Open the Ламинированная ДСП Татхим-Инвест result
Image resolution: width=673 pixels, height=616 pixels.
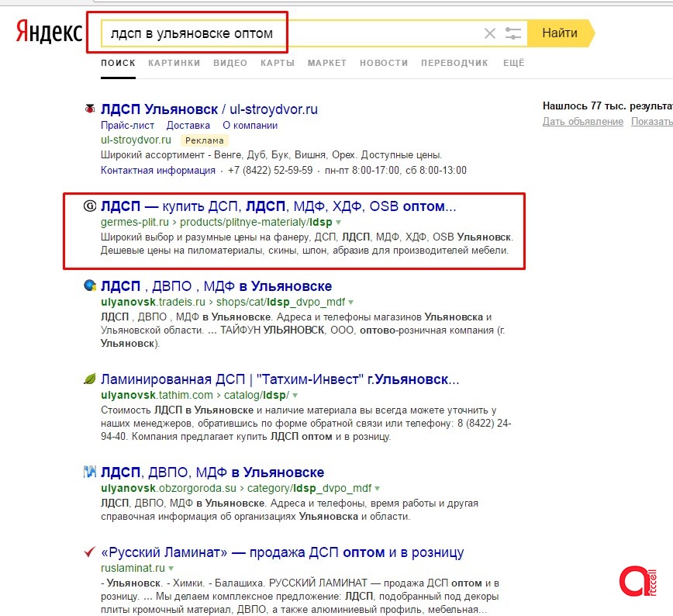click(x=280, y=379)
